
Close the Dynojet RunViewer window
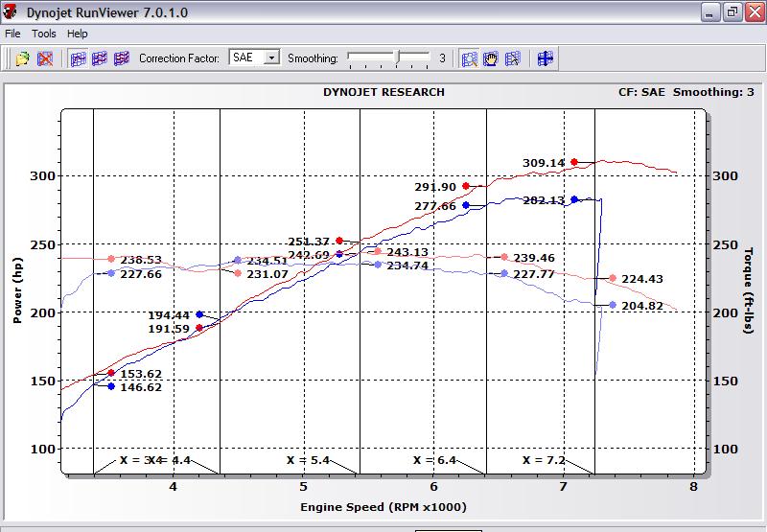755,12
